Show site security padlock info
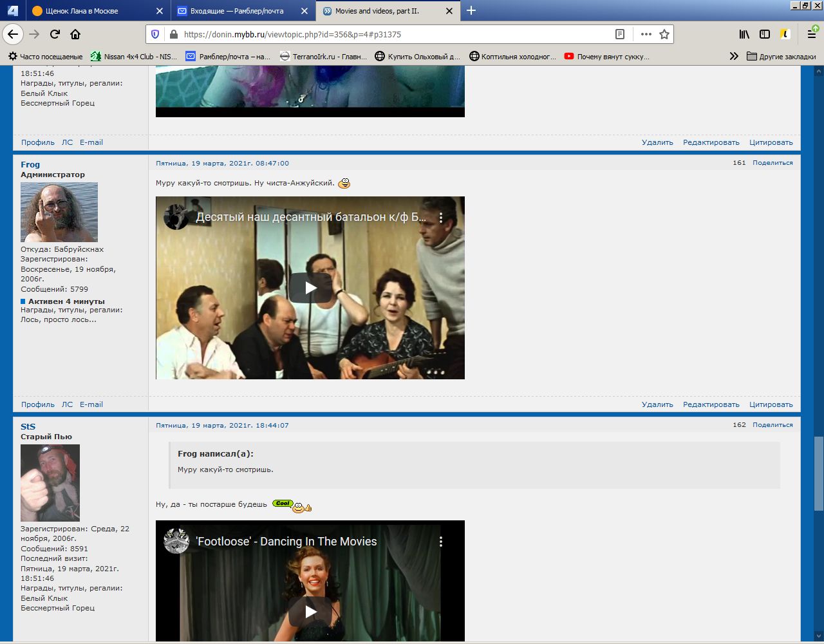 click(173, 34)
